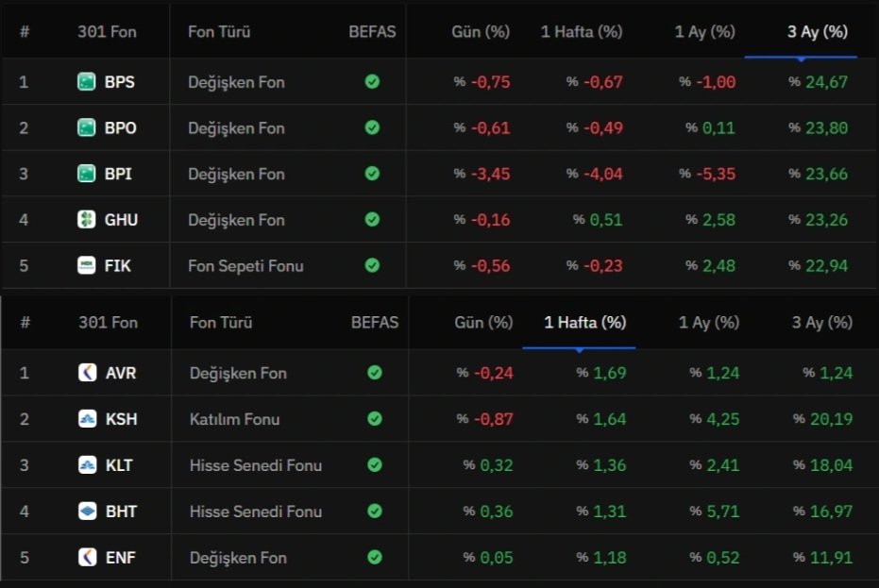Viewport: 879px width, 588px height.
Task: Click the AVR fund logo icon
Action: point(88,372)
